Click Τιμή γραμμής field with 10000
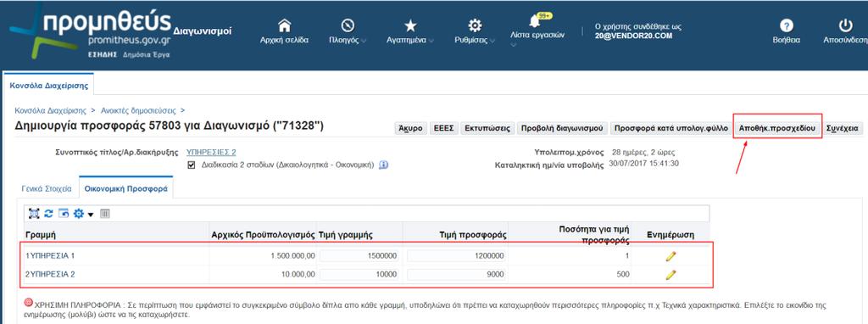The height and width of the screenshot is (324, 868). [x=359, y=274]
